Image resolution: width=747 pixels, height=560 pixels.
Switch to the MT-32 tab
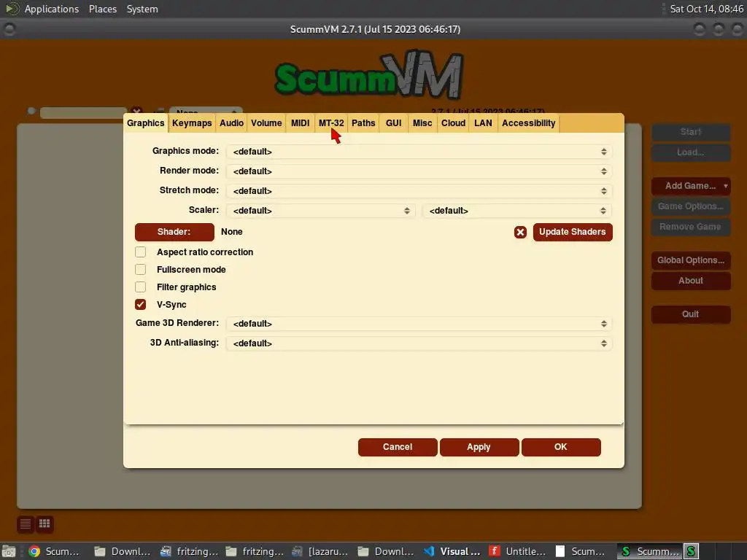(x=331, y=123)
